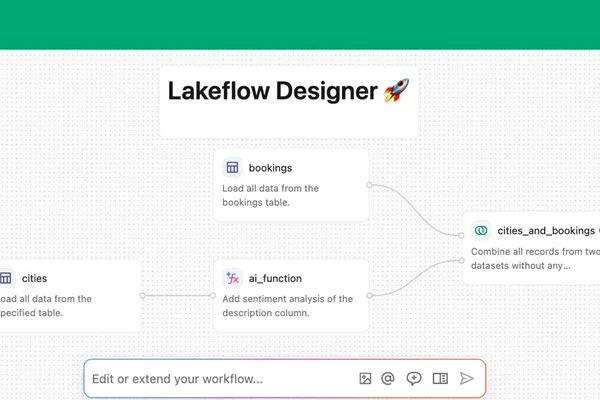Open the chat bubble plus icon

414,379
